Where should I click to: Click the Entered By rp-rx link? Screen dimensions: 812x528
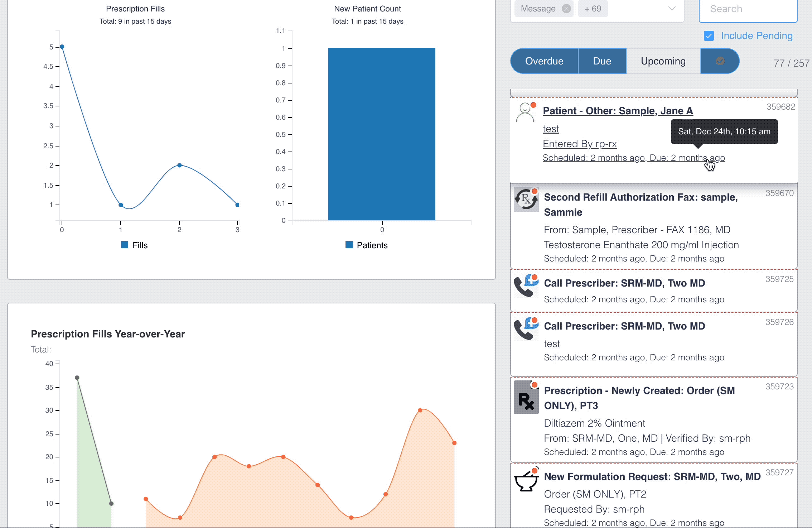tap(580, 144)
